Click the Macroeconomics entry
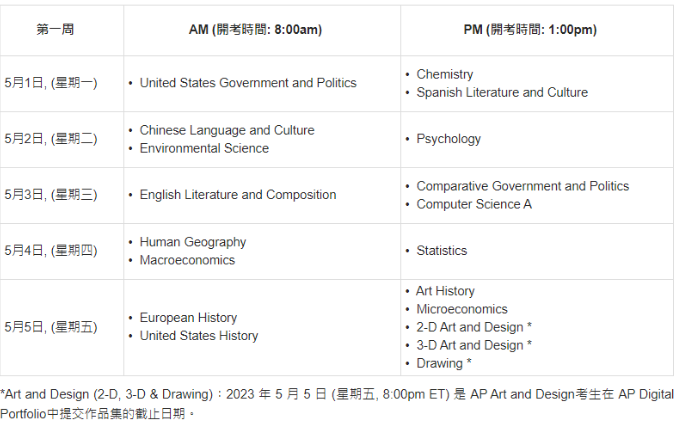This screenshot has height=426, width=678. (x=187, y=260)
